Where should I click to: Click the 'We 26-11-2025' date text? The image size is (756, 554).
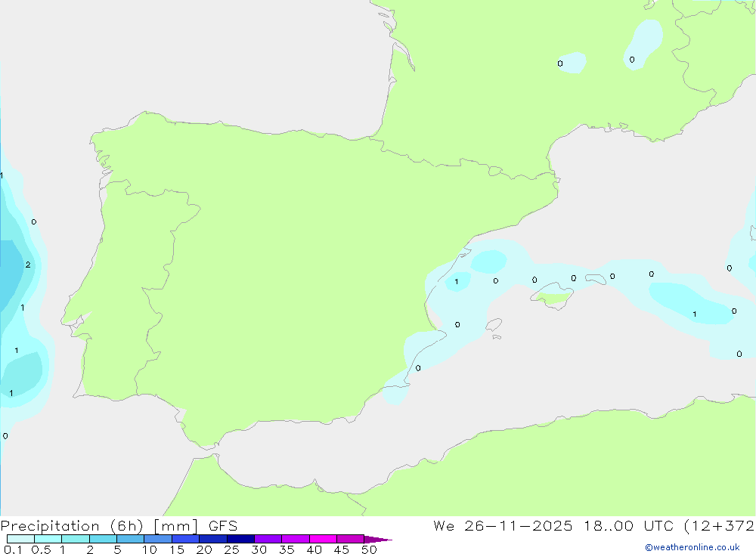(x=503, y=525)
